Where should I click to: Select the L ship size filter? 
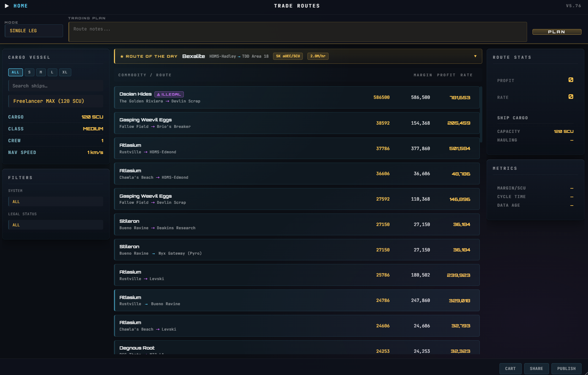click(x=52, y=72)
